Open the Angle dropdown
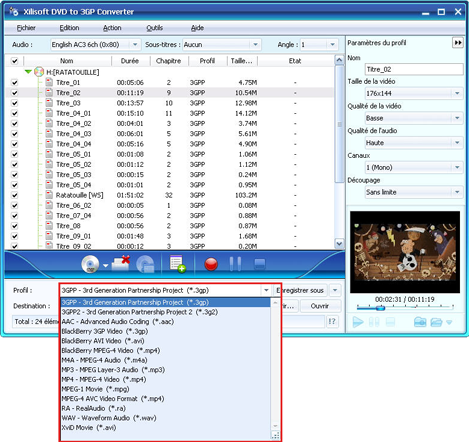This screenshot has width=469, height=442. tap(332, 45)
